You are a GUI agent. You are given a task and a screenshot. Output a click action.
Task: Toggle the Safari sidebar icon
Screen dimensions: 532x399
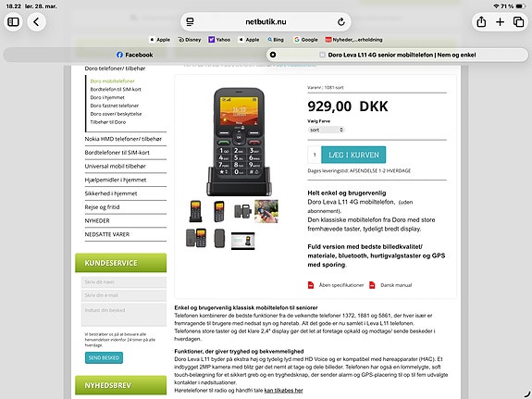[x=13, y=22]
